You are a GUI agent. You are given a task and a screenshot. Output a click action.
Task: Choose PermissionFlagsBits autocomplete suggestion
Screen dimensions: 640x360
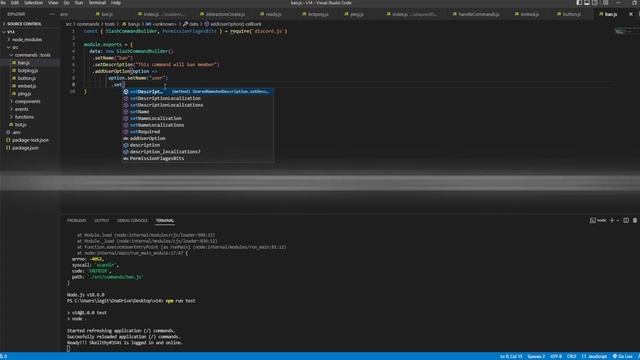pos(198,158)
